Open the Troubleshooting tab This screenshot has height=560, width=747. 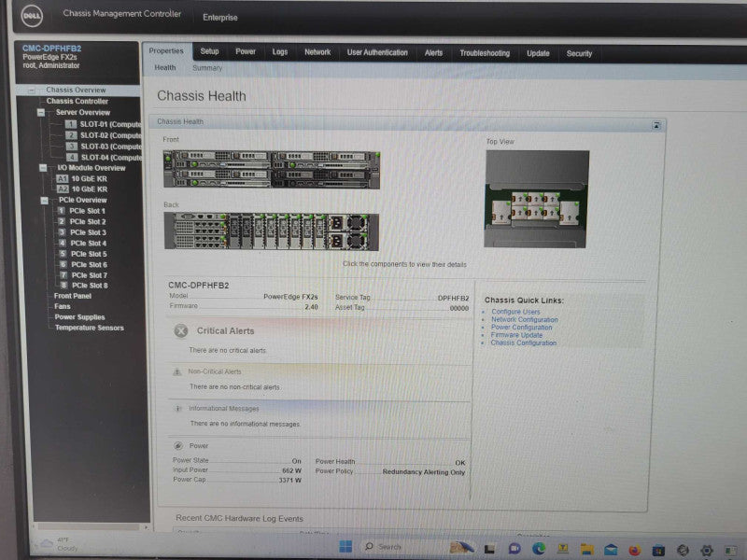[x=485, y=53]
